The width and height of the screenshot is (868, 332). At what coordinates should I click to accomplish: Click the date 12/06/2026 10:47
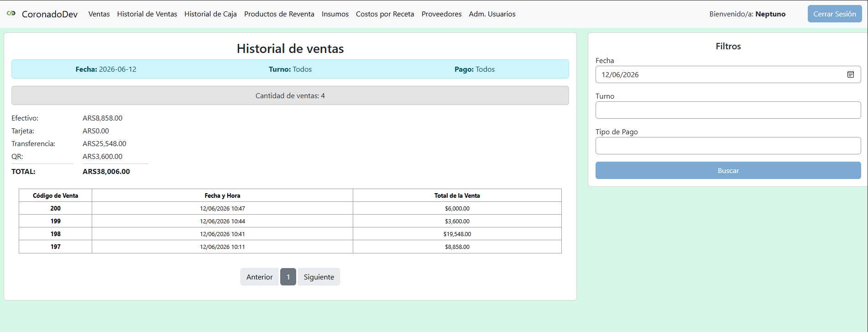(x=222, y=208)
